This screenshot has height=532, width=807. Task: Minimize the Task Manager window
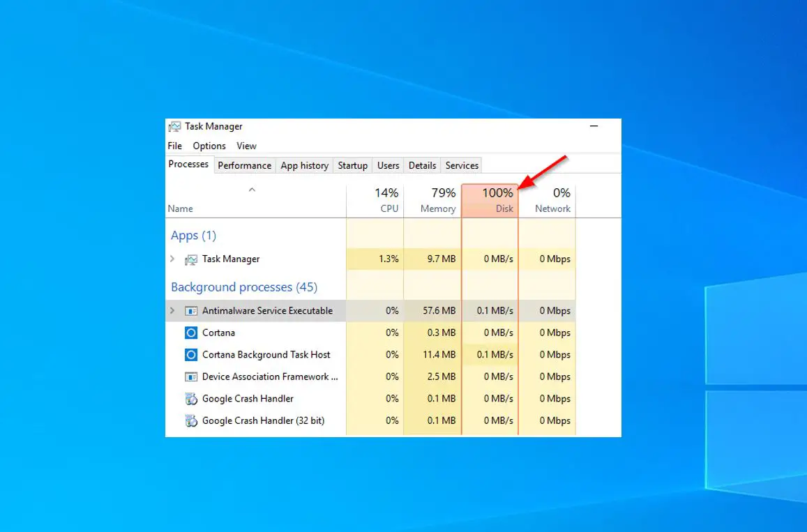pos(594,126)
